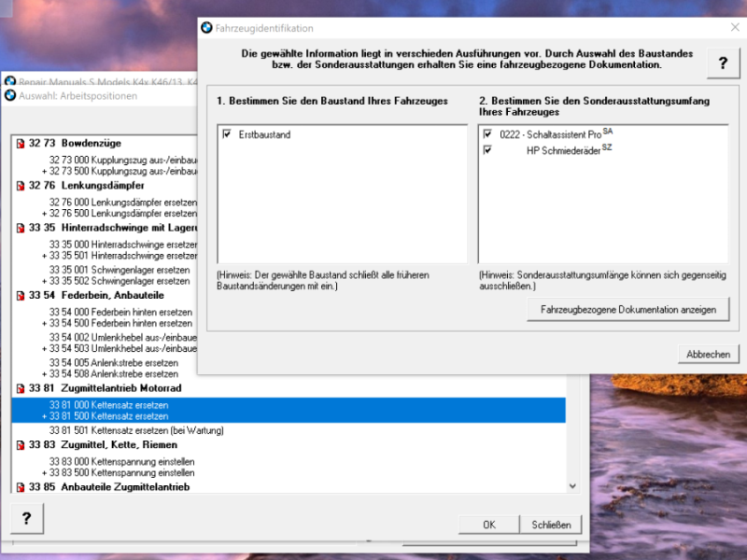Screen dimensions: 747x560
Task: Select 33 83 000 Kettenspannung einstellen entry
Action: (x=121, y=461)
